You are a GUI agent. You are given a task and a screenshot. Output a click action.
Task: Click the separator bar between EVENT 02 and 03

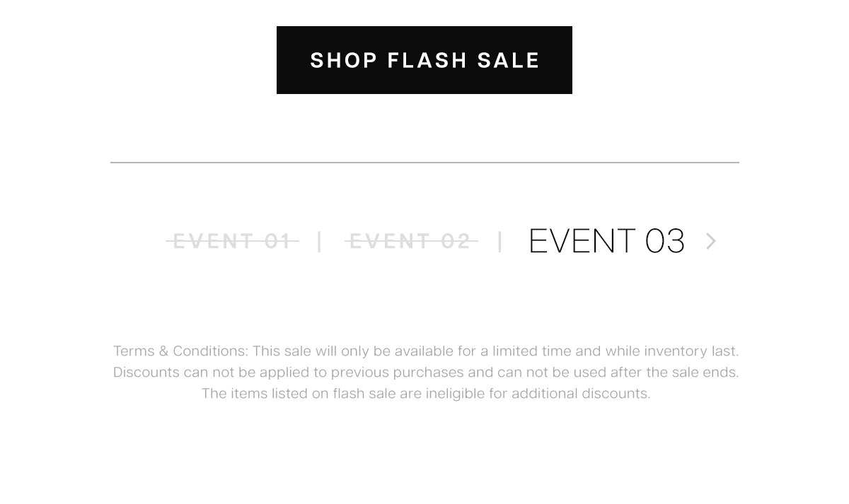tap(500, 241)
